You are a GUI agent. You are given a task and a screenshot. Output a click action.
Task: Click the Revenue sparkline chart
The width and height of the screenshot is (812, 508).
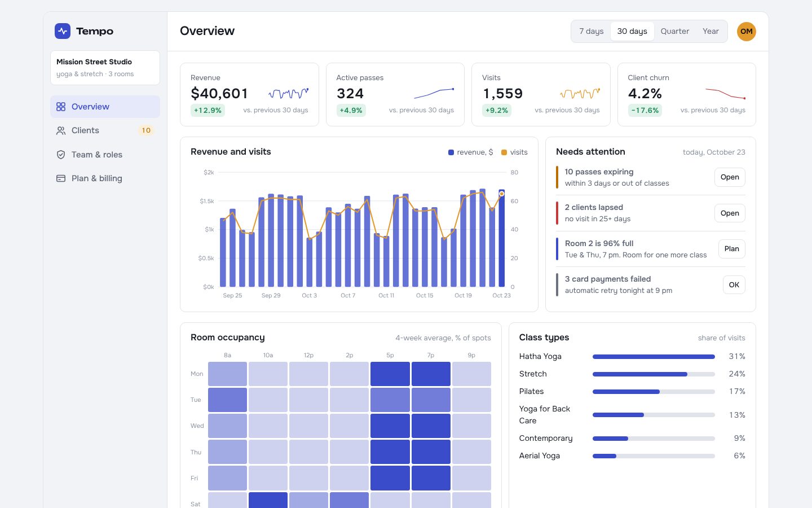288,93
